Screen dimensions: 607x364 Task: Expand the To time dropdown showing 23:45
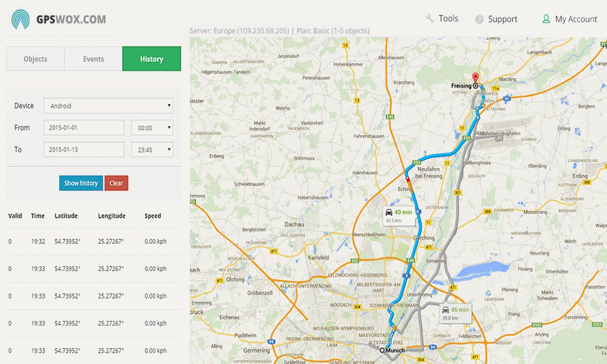click(x=152, y=149)
